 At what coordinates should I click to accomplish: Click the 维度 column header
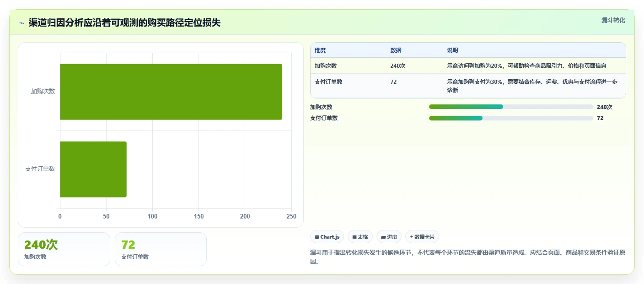coord(320,50)
